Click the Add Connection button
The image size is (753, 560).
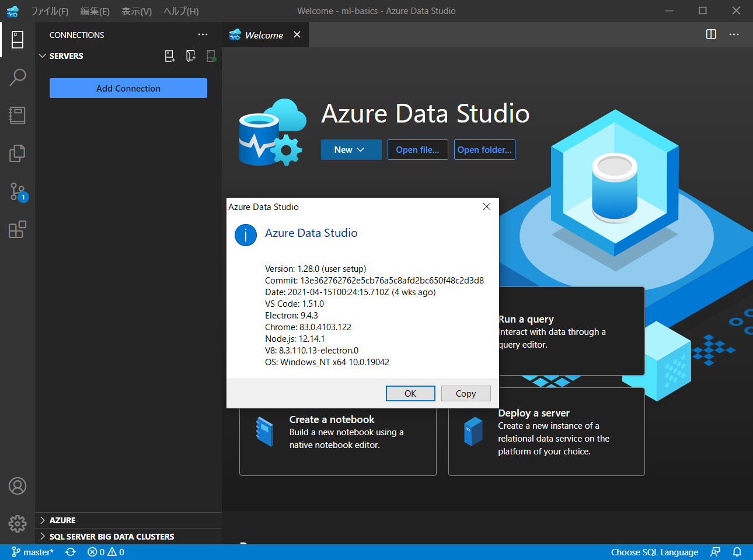tap(128, 88)
